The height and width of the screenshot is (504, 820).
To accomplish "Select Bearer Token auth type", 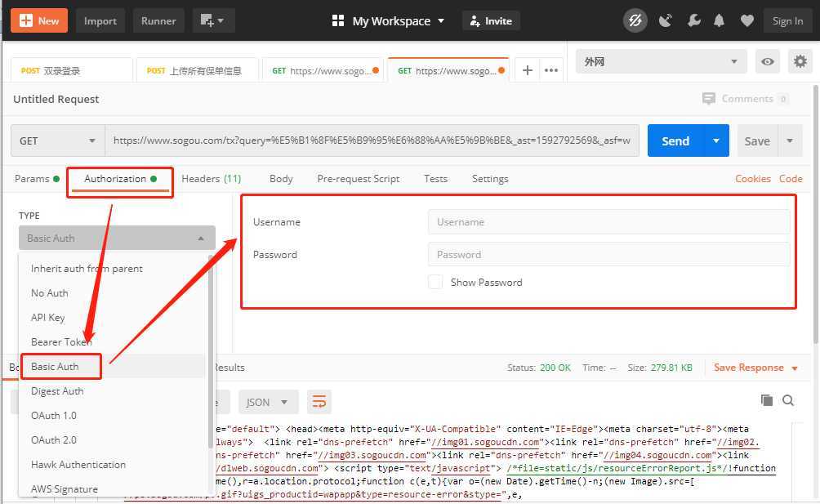I will [113, 342].
